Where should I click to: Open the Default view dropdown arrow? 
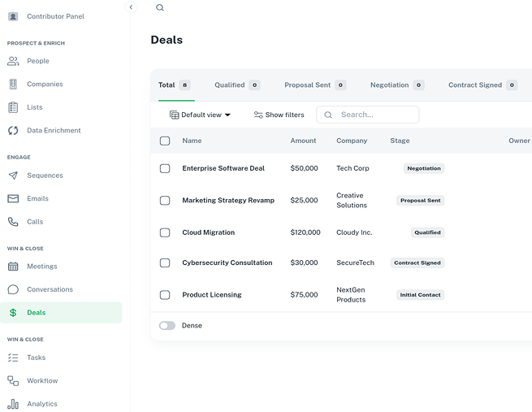(x=227, y=115)
